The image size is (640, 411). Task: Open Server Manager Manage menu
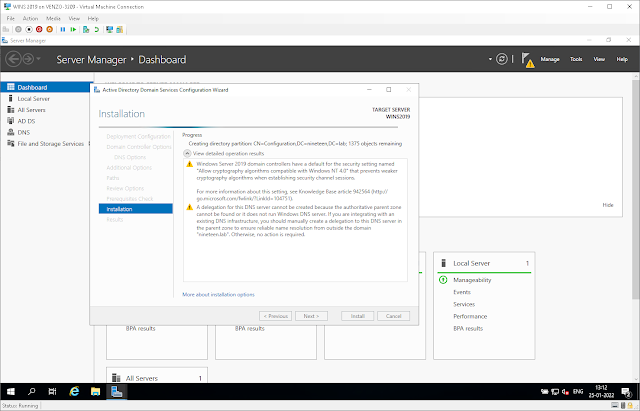tap(550, 59)
